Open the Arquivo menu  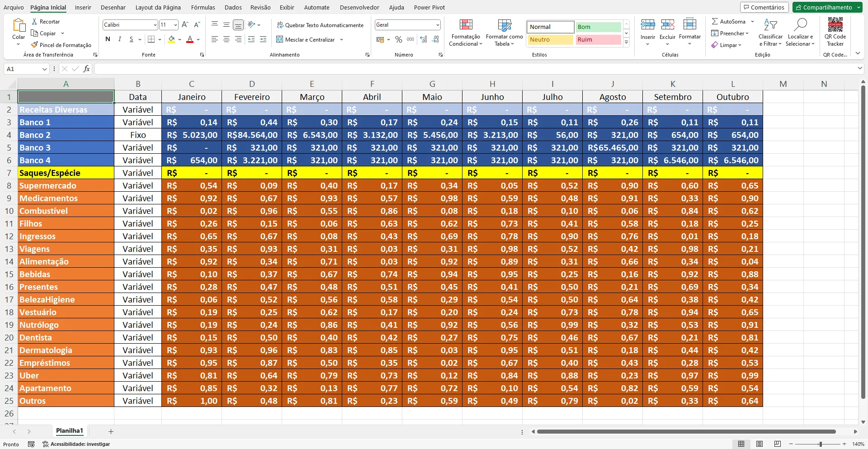(x=14, y=7)
